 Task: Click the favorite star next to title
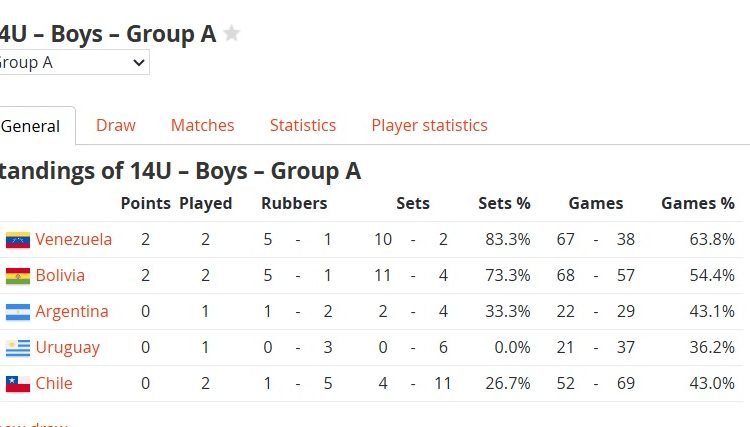[x=232, y=34]
